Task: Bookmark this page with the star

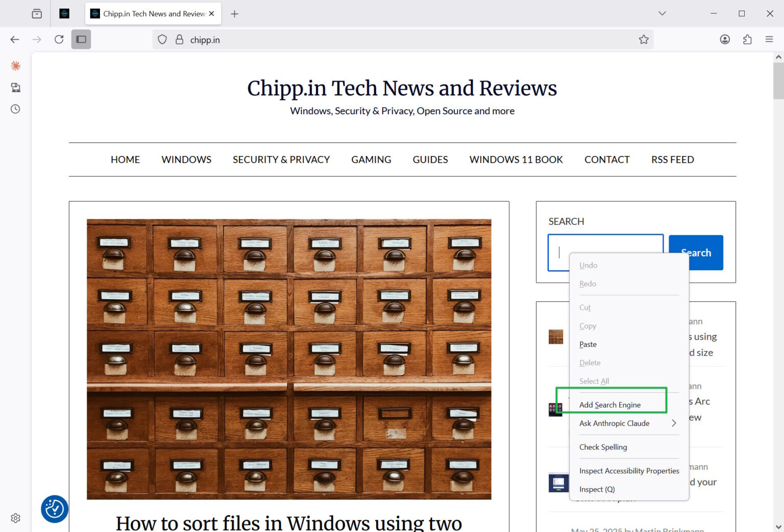Action: [644, 39]
